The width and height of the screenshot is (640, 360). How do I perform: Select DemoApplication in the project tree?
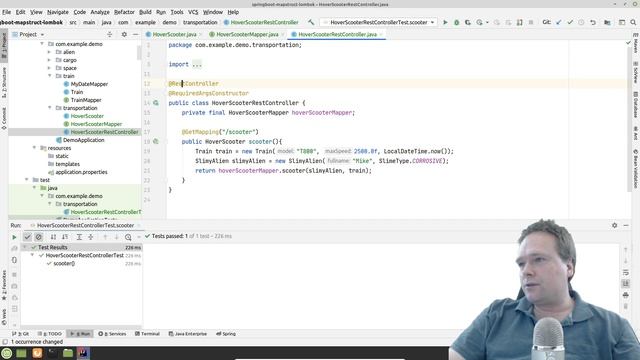point(83,140)
